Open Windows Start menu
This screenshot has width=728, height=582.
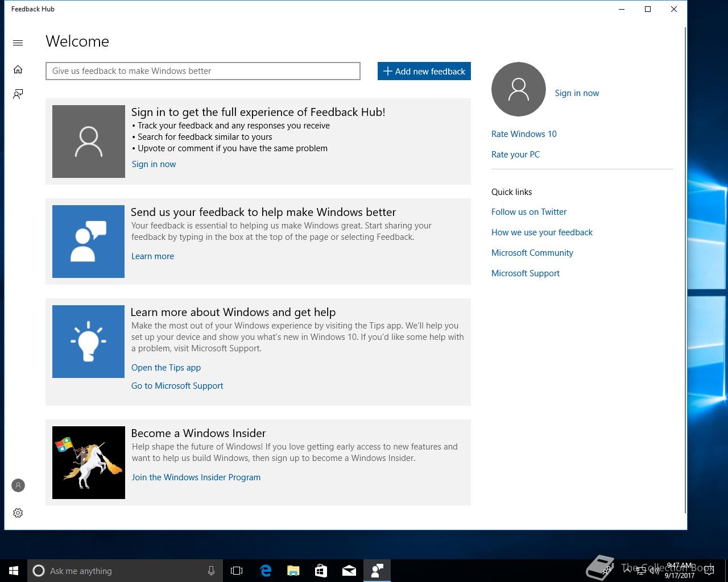(x=14, y=571)
